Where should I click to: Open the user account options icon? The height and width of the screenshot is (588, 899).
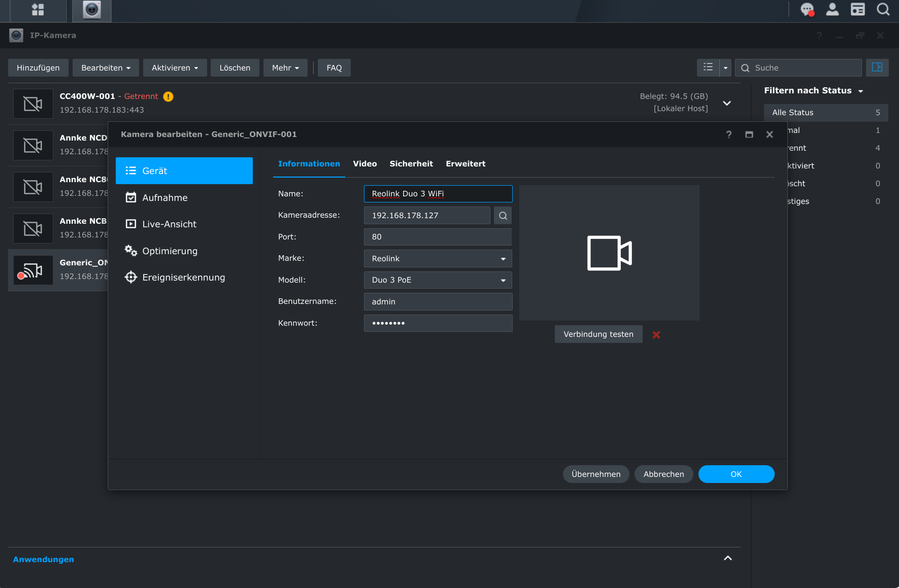(x=833, y=10)
